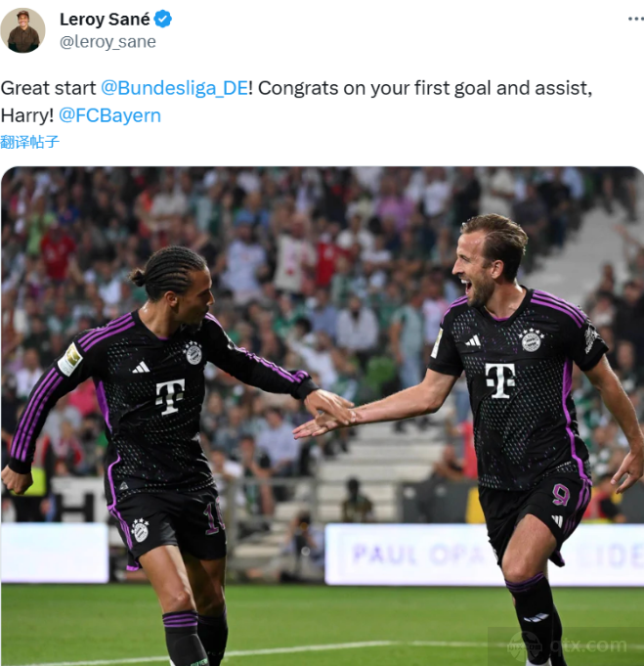The image size is (644, 666).
Task: Click the Bayern crest on left player's shorts
Action: click(x=140, y=530)
